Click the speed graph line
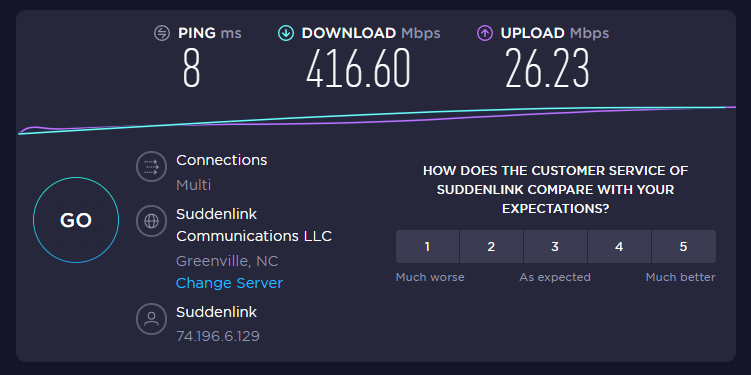 click(377, 120)
